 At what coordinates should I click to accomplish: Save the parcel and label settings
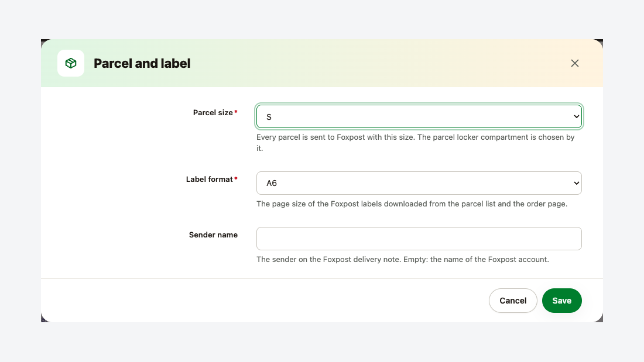click(562, 301)
